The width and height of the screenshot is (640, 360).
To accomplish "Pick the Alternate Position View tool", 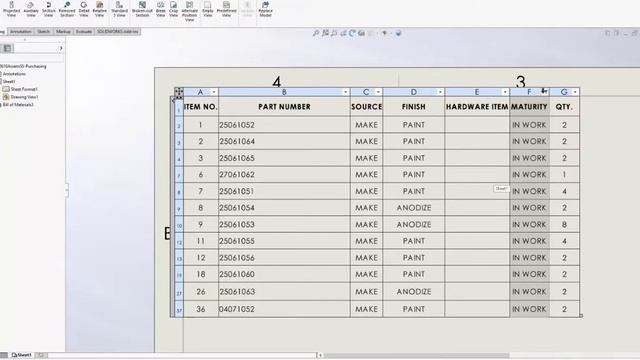I will pos(189,11).
